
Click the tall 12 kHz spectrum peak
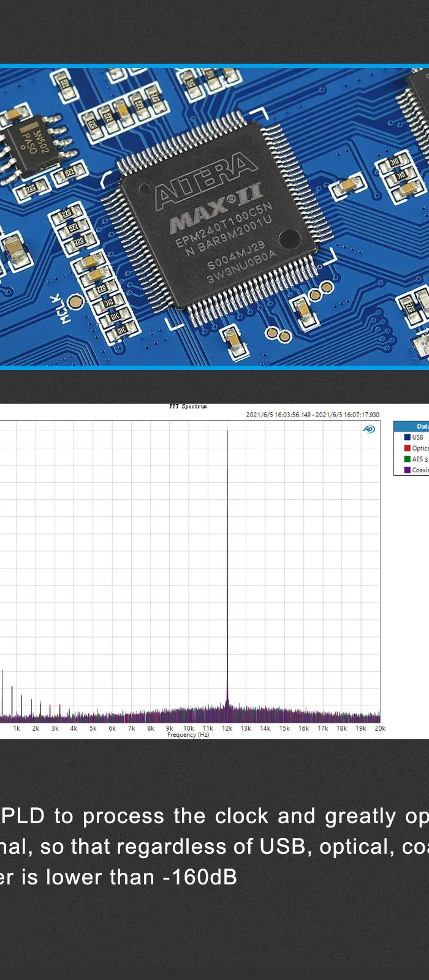227,551
